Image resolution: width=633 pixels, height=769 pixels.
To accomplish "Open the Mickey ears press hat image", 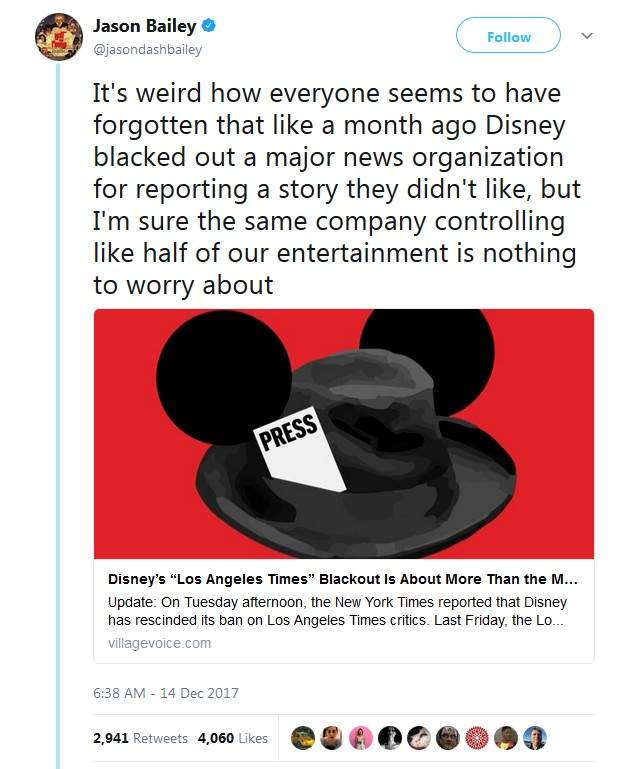I will tap(344, 433).
